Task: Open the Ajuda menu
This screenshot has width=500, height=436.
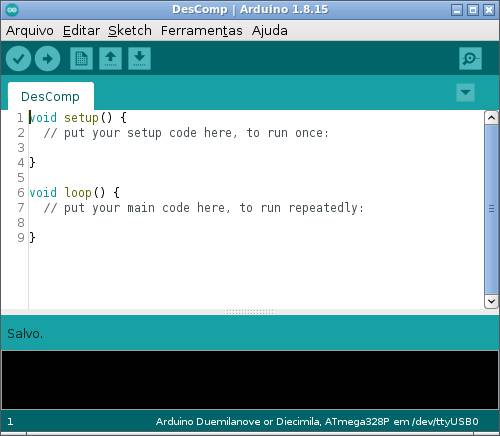Action: pos(270,31)
